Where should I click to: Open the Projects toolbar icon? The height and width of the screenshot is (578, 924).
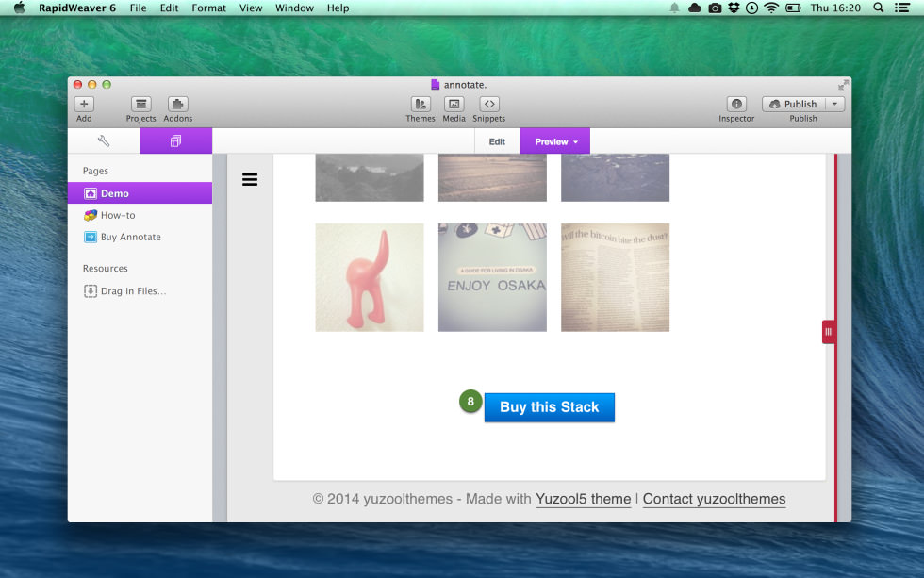tap(140, 105)
